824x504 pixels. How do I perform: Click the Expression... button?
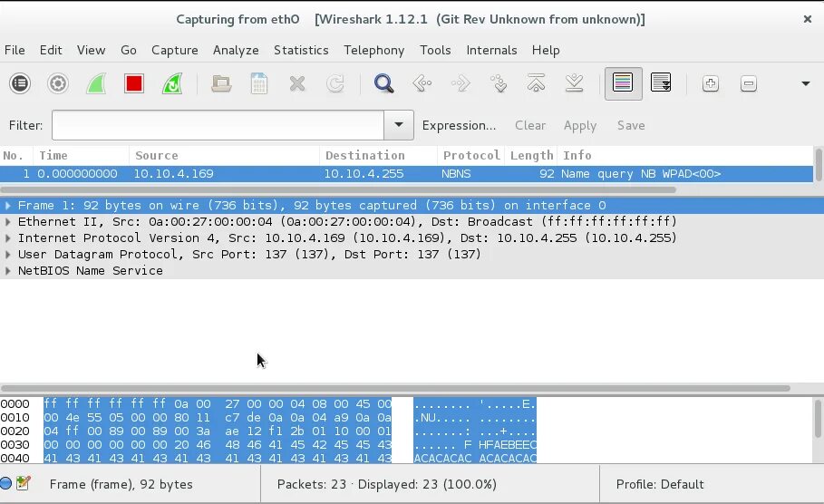pyautogui.click(x=460, y=126)
